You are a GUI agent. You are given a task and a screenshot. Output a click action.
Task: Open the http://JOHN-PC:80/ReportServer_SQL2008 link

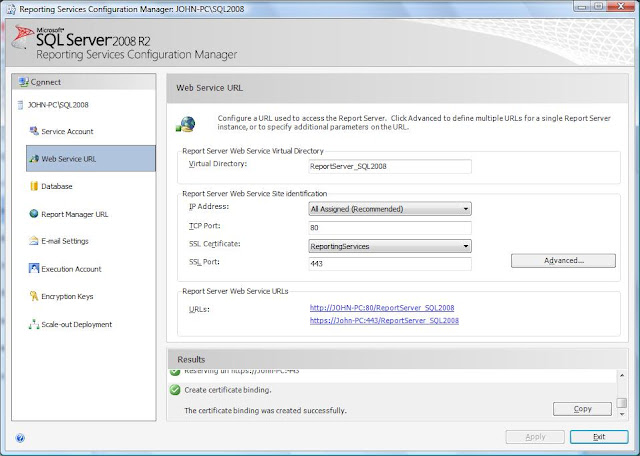pyautogui.click(x=382, y=308)
